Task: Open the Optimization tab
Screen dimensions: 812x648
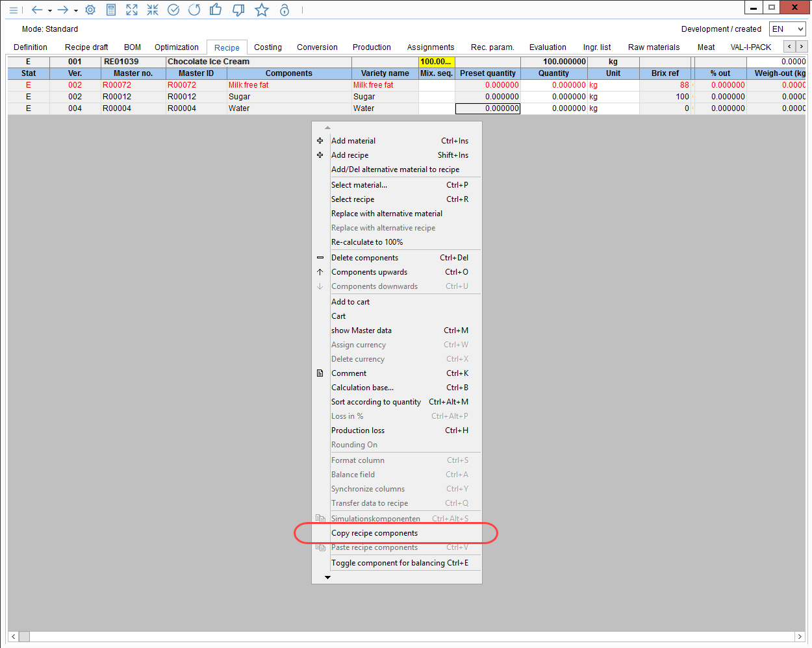Action: [x=177, y=47]
